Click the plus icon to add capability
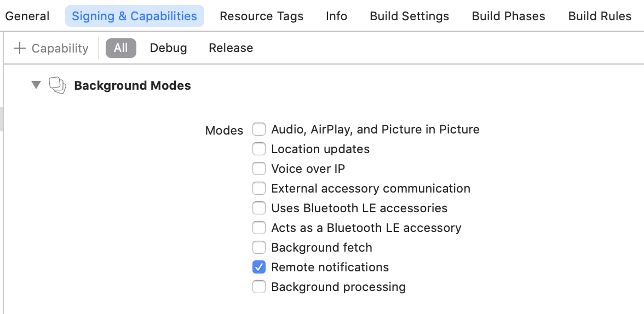 (20, 48)
